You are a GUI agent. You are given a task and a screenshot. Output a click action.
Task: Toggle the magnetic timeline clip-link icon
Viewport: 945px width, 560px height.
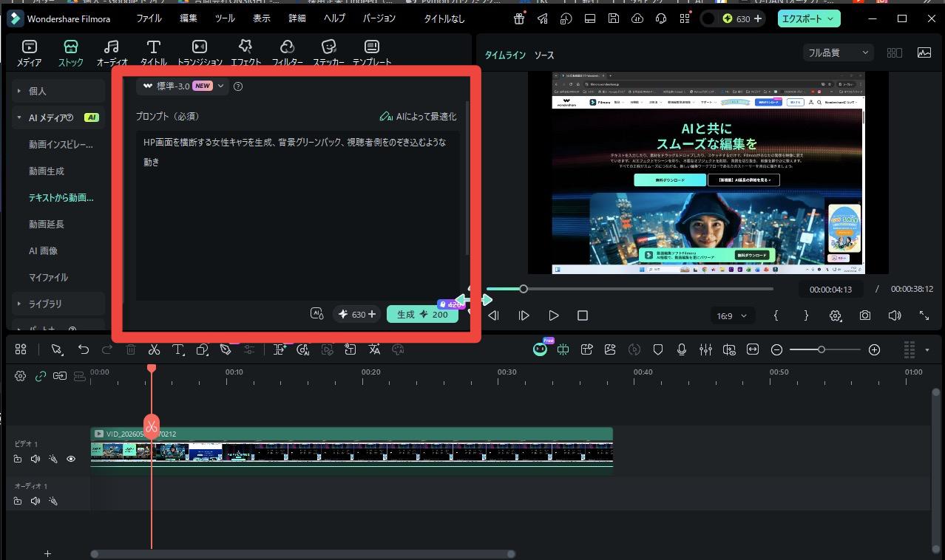click(x=59, y=376)
